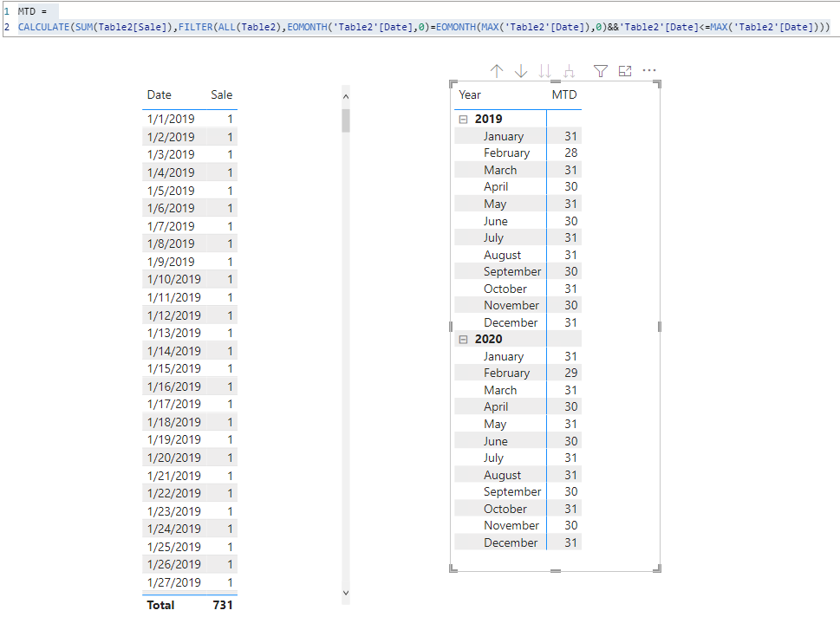Select the 2020 year label

tap(489, 339)
